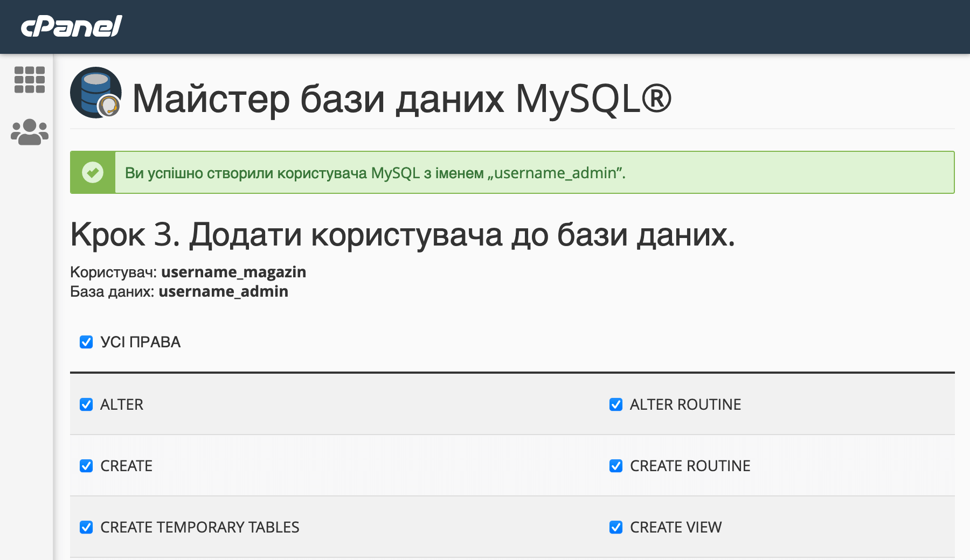
Task: Toggle the УСІ ПРАВА checkbox
Action: [86, 342]
